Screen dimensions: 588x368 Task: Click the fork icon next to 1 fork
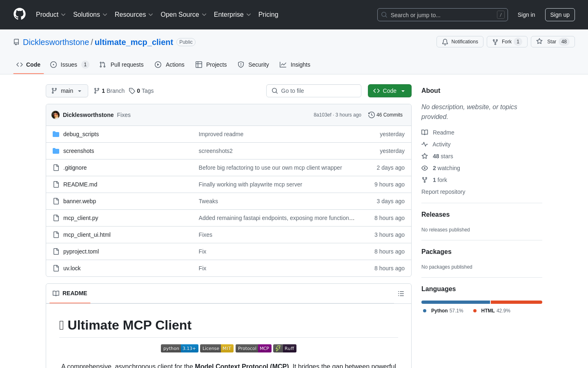425,180
